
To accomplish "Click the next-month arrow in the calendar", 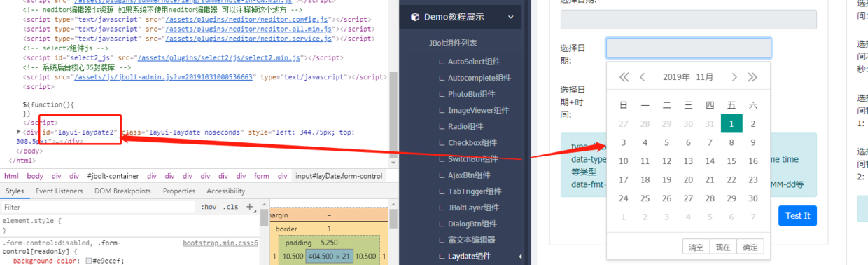I will (734, 77).
